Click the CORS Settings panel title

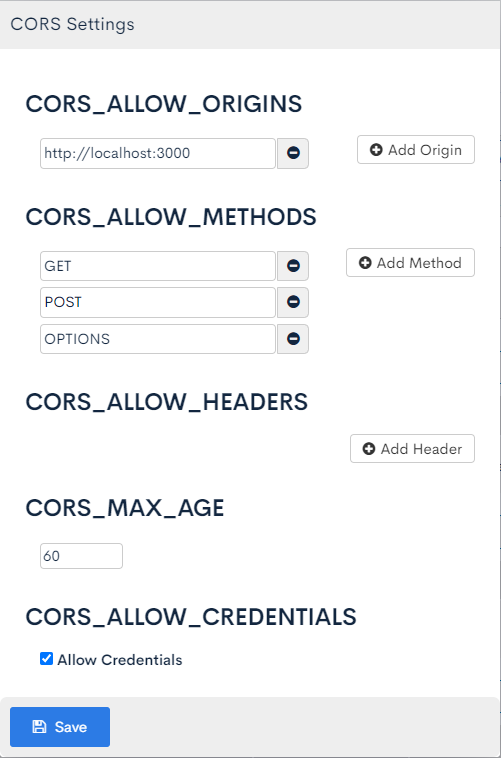pyautogui.click(x=73, y=24)
